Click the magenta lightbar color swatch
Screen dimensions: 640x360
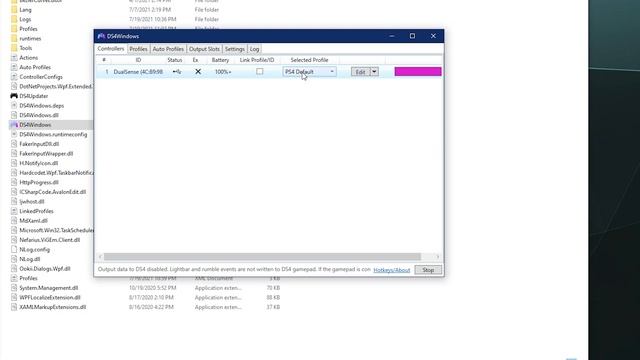418,72
